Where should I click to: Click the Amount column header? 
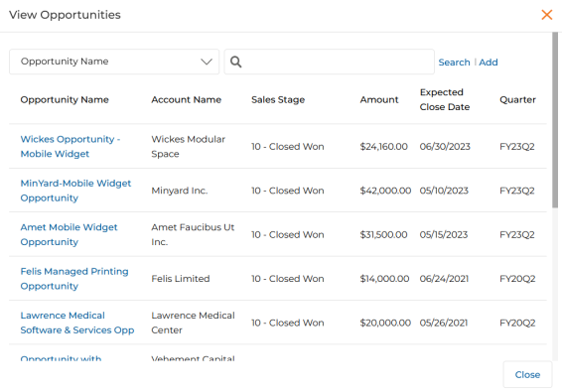point(379,99)
